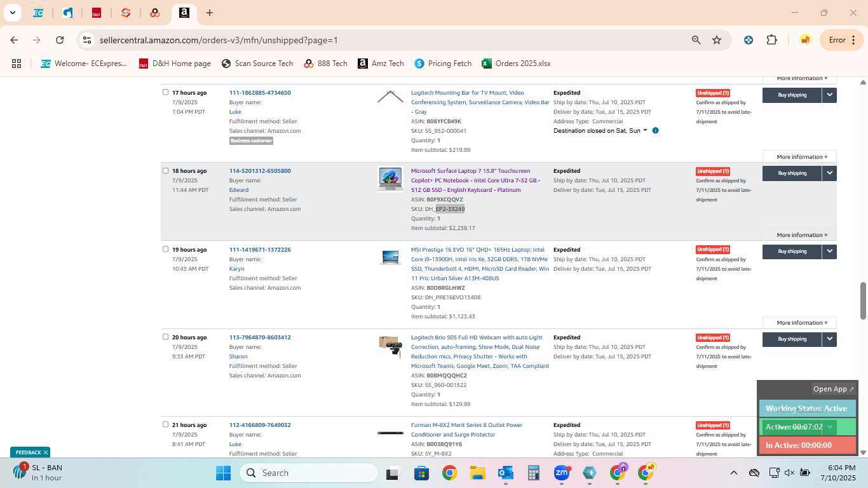Viewport: 868px width, 488px height.
Task: Expand More information for Logitech Mounting Bar order
Action: coord(799,157)
